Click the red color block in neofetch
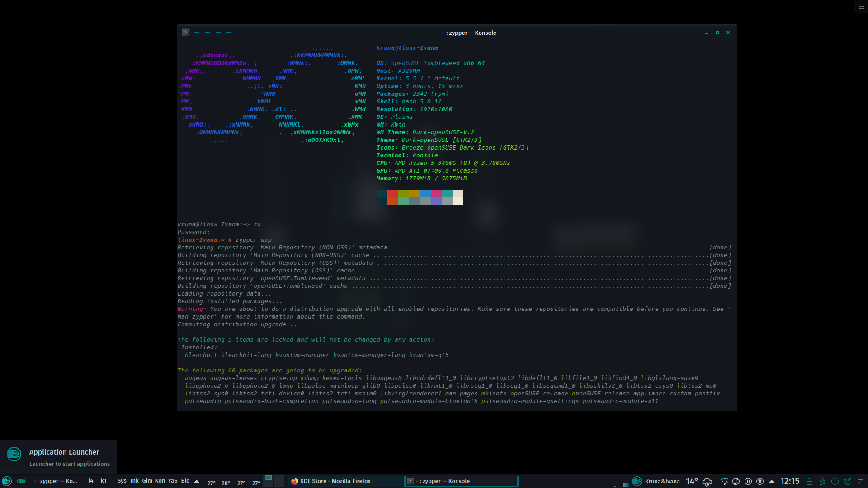The image size is (868, 488). [392, 193]
